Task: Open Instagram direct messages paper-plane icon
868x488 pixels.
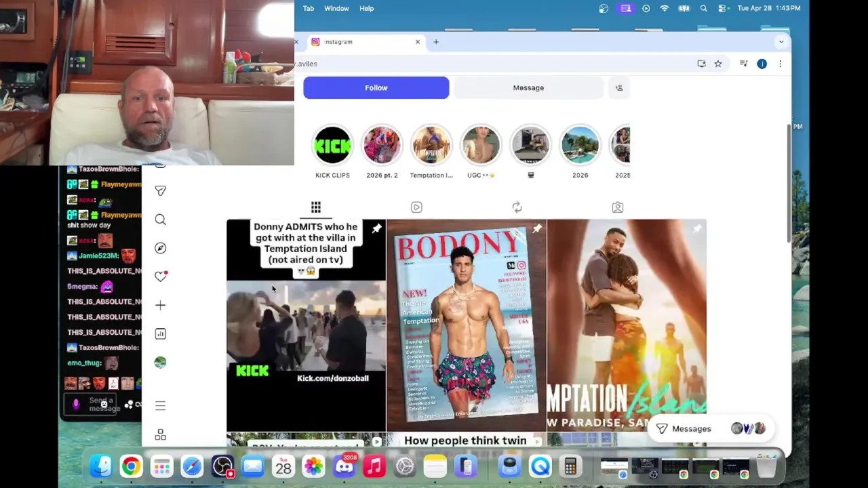Action: (x=160, y=191)
